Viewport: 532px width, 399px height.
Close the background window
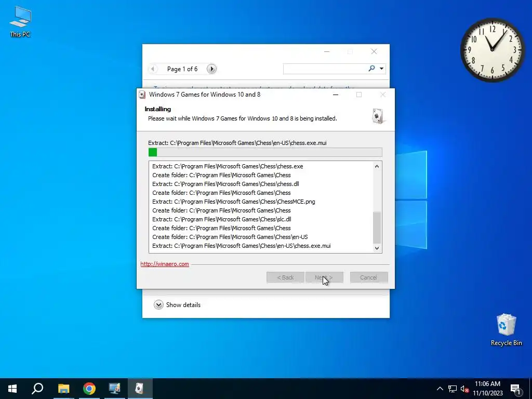[374, 51]
